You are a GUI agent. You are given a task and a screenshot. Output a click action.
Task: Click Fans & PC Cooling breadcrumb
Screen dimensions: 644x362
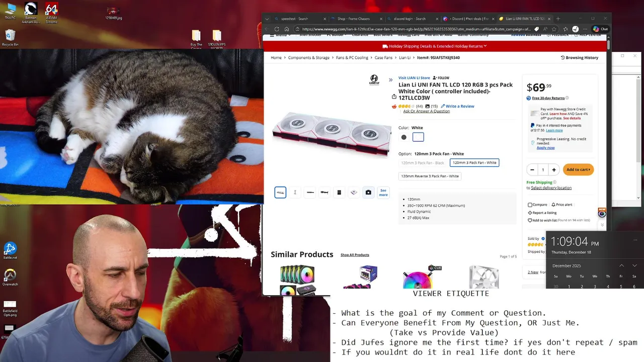352,58
